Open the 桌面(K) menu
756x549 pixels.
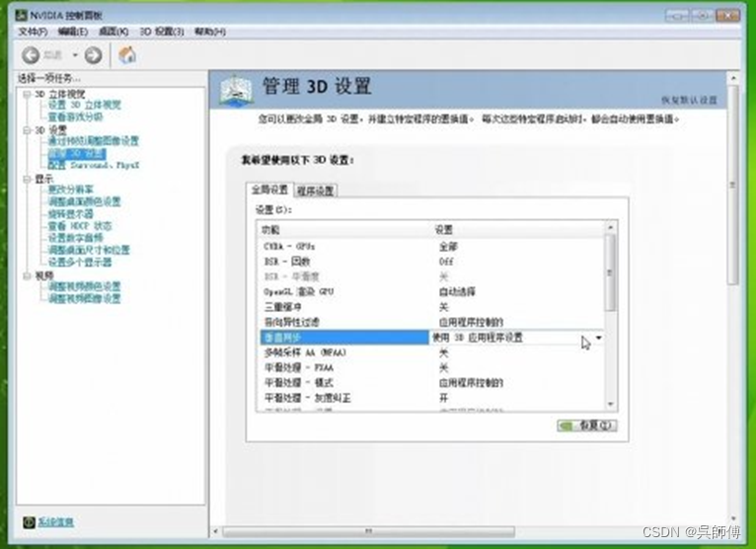113,32
